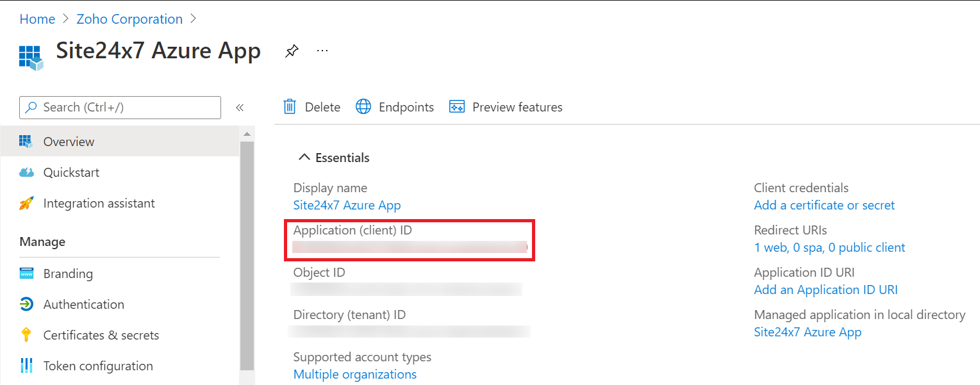Click Add a certificate or secret link
The height and width of the screenshot is (385, 980).
(824, 205)
